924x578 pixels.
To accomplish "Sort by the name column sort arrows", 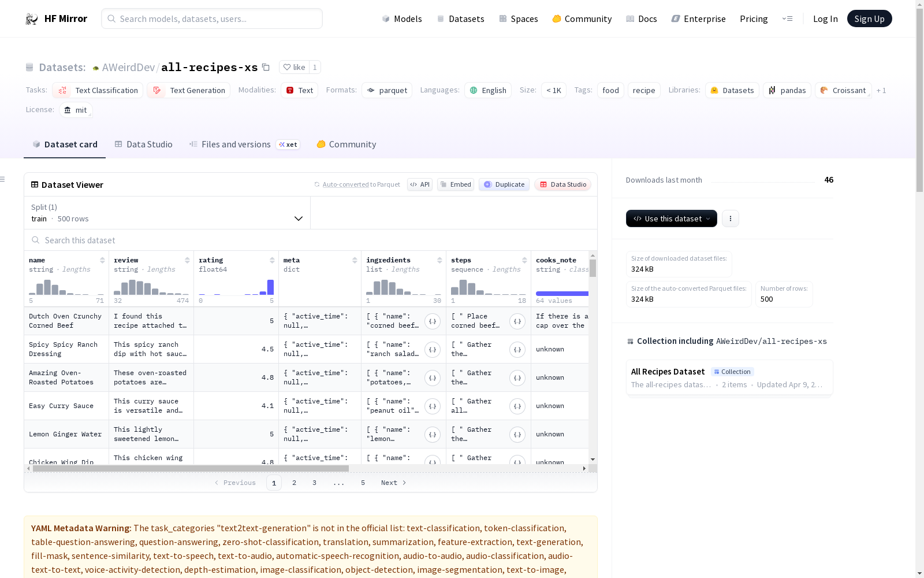I will point(102,260).
